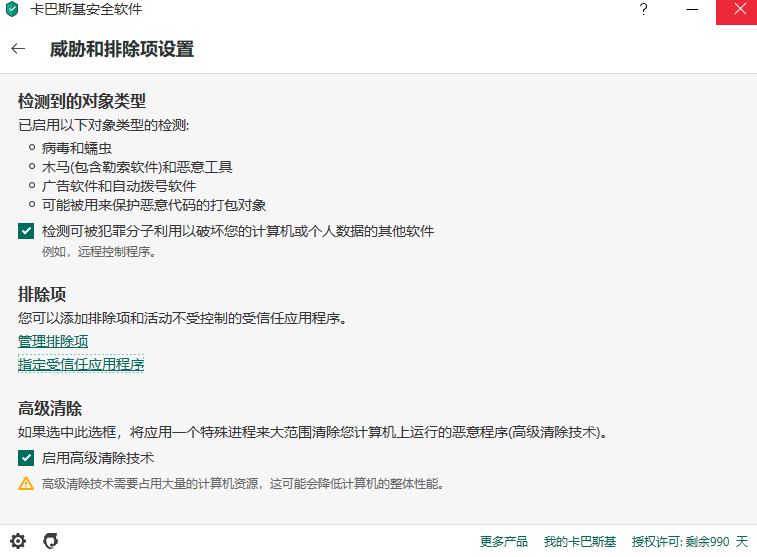Screen dimensions: 757x557
Task: Click the 高级清除 section heading
Action: click(50, 409)
